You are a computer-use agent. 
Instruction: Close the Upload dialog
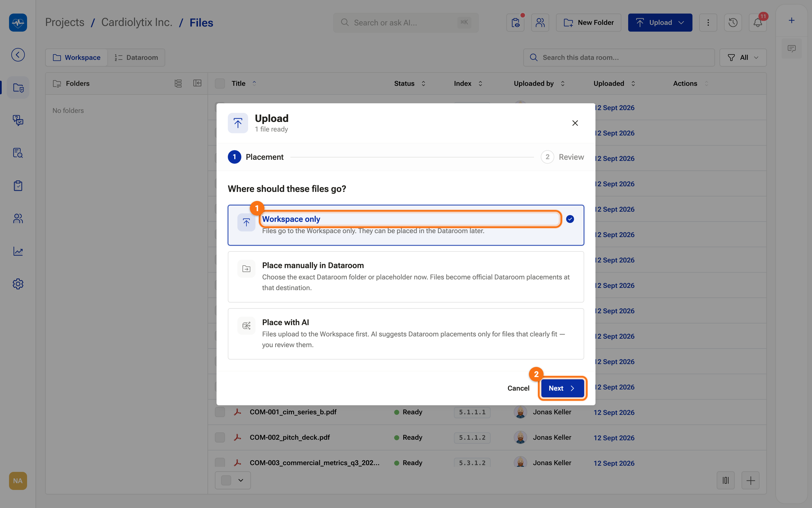point(575,123)
